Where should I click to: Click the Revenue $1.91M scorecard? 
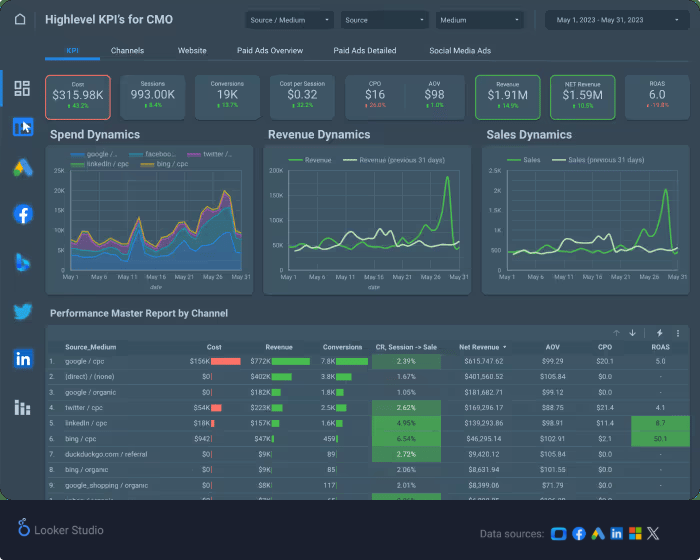[508, 97]
